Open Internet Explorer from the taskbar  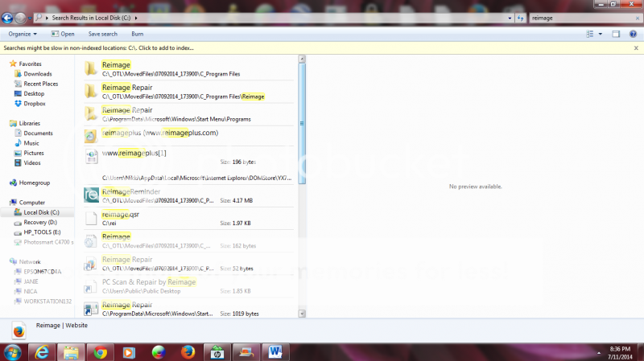42,352
